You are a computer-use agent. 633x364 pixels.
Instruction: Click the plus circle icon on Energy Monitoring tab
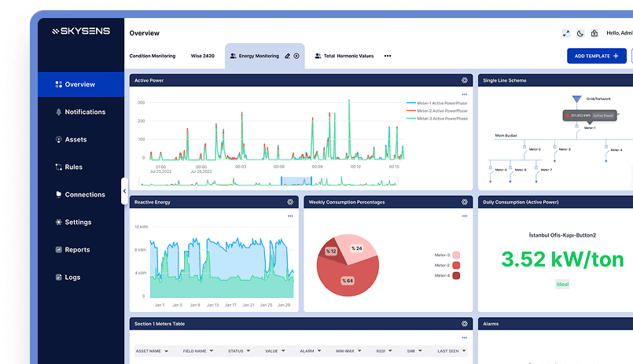296,57
